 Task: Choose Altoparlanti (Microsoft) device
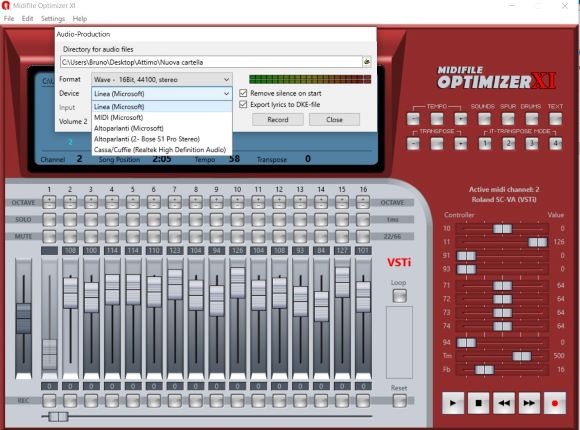pyautogui.click(x=162, y=128)
